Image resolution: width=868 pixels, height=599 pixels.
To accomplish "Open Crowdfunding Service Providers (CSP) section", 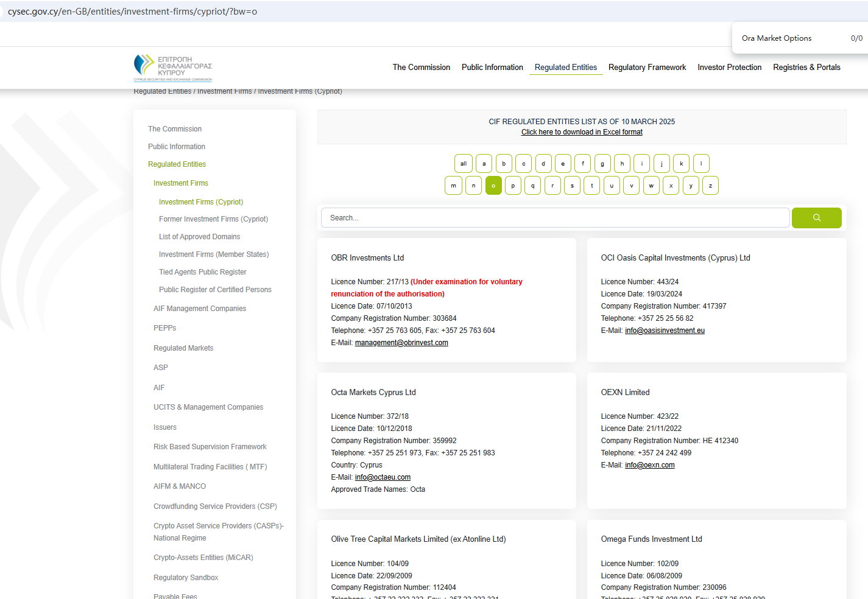I will (x=215, y=506).
